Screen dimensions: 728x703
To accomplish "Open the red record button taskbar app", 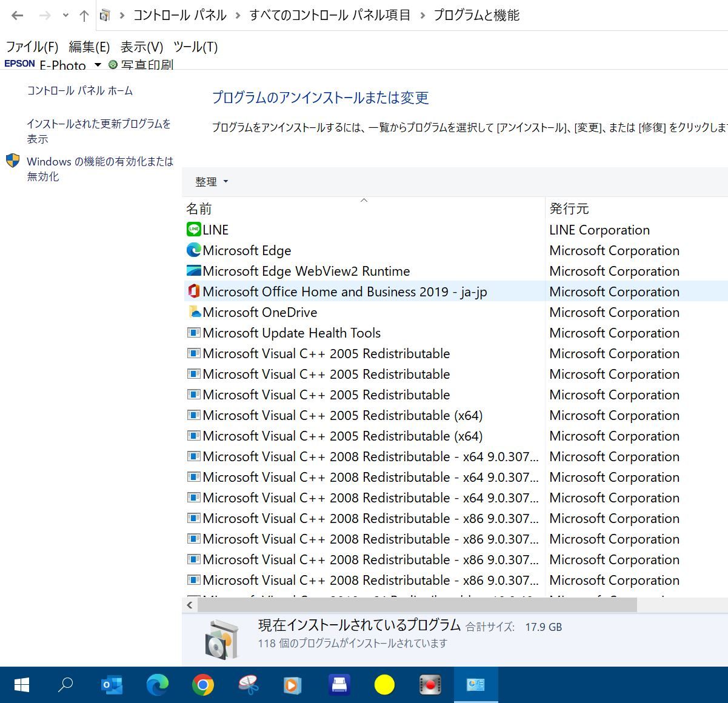I will pos(430,685).
